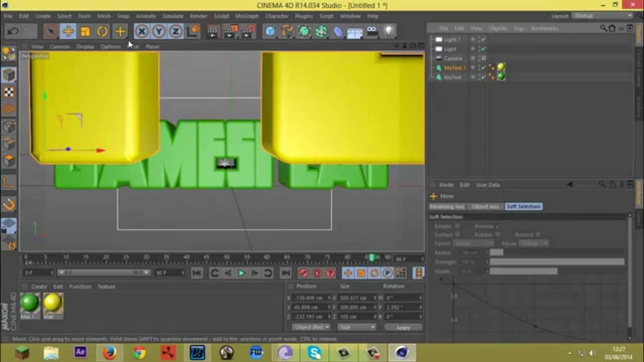Select the Live Selection arrow tool
The image size is (644, 362).
[x=50, y=32]
